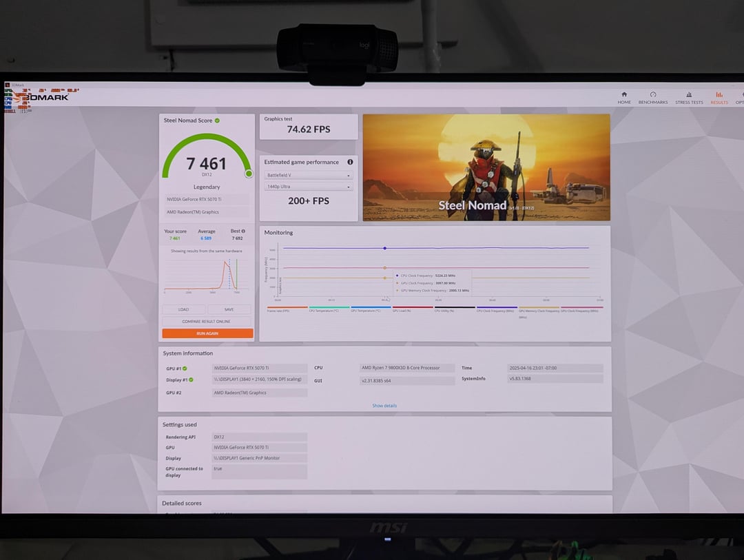Toggle GPU Memory Clock Frequency legend entry
This screenshot has width=744, height=560.
click(x=539, y=311)
